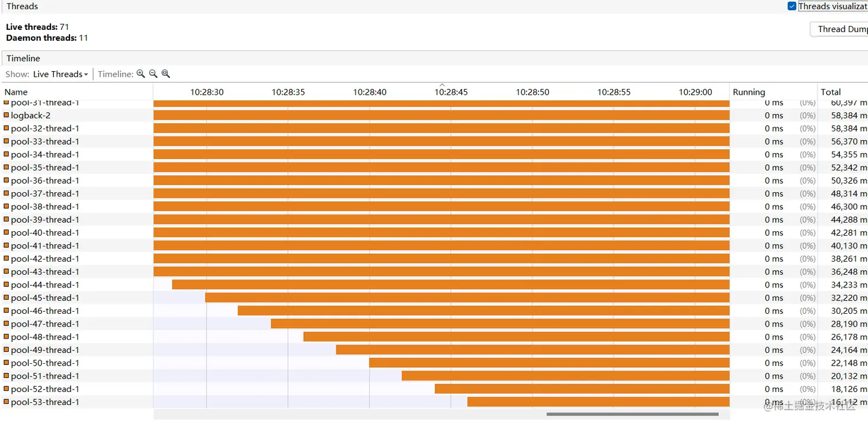Click state icon beside pool-32-thread-1
The image size is (868, 424).
point(6,128)
